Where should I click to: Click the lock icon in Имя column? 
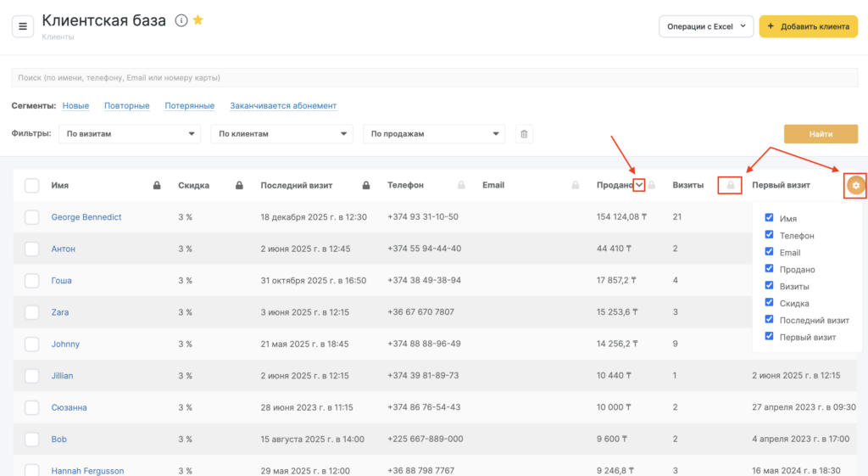[x=157, y=185]
